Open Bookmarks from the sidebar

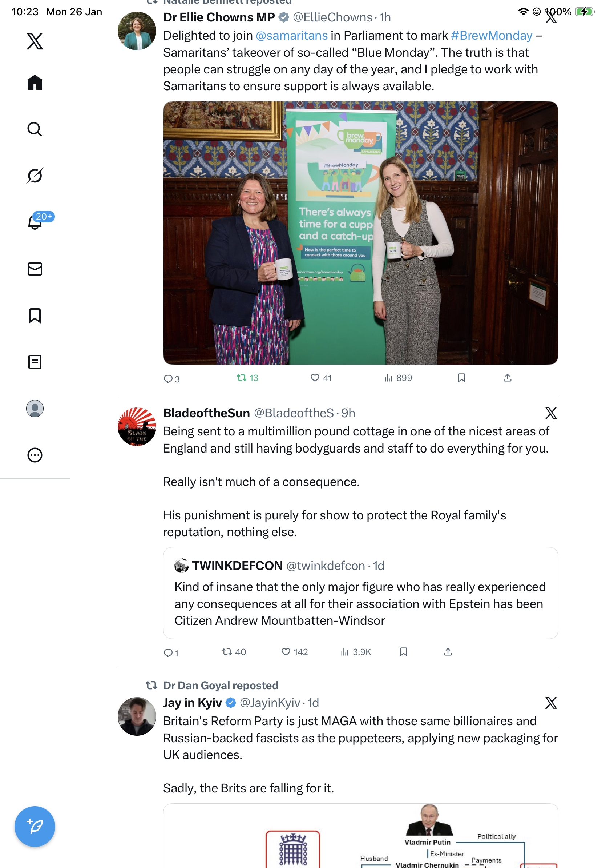pos(35,315)
